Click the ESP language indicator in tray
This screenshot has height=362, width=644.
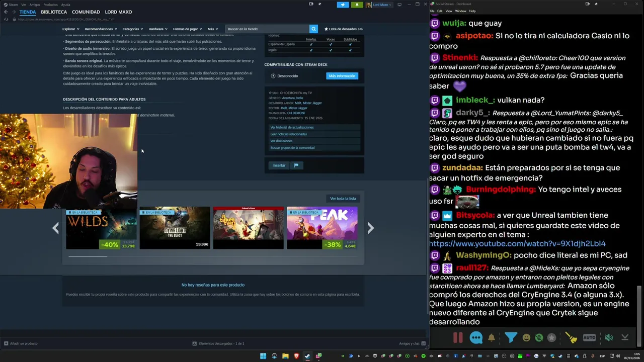point(602,356)
